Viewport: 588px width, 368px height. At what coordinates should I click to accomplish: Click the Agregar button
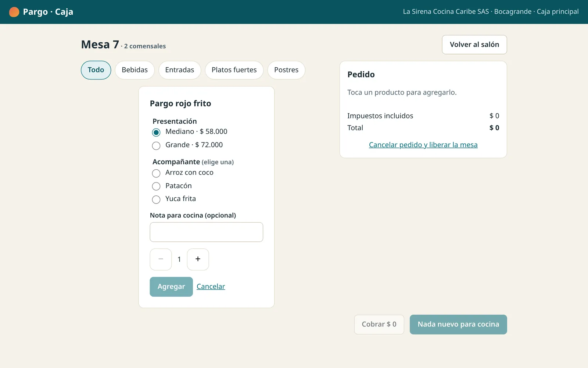click(171, 287)
